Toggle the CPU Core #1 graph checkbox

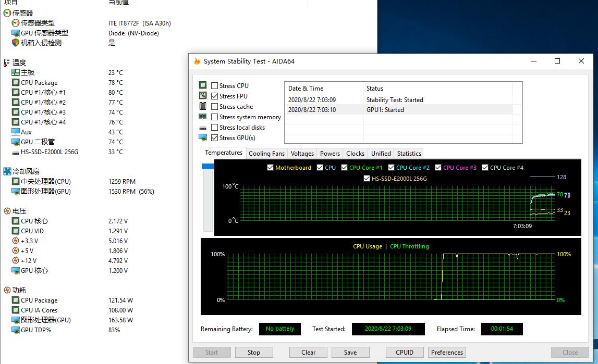click(345, 168)
